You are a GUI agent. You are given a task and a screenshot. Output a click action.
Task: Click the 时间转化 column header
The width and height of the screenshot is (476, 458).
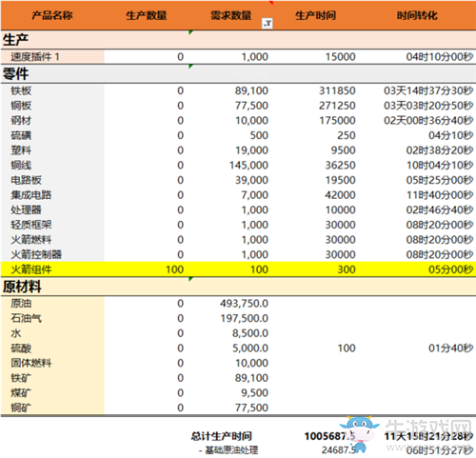click(417, 15)
